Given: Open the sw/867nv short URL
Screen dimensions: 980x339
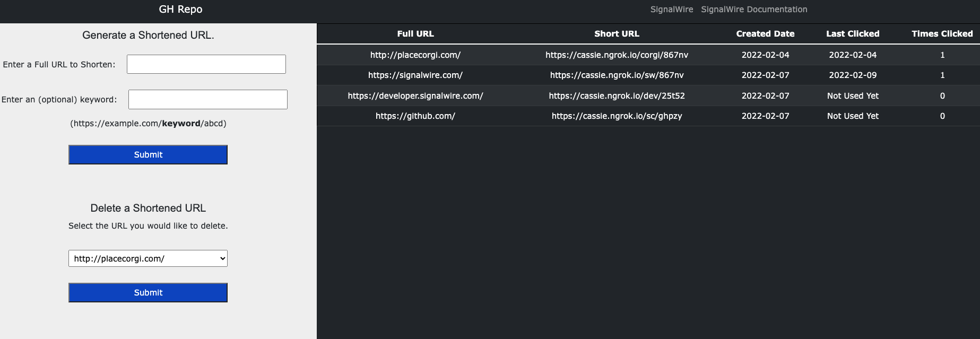Looking at the screenshot, I should (x=617, y=75).
